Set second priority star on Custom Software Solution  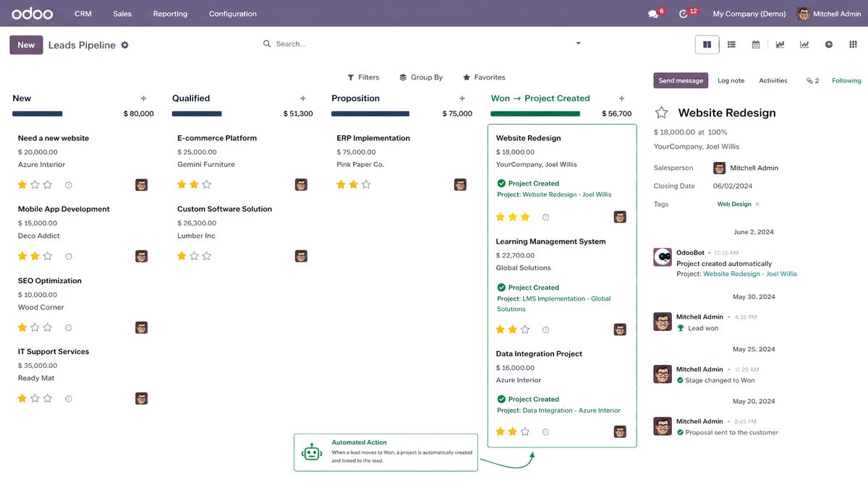(194, 257)
